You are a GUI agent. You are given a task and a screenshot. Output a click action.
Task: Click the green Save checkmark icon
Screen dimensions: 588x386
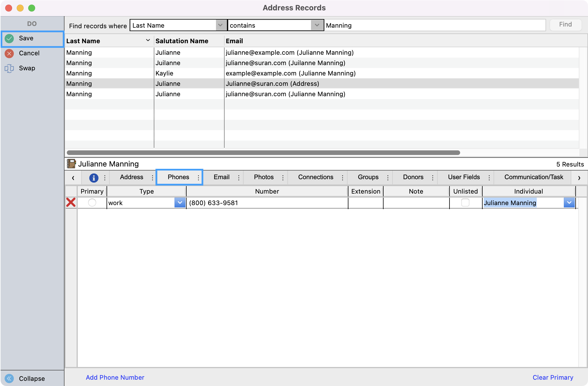[x=9, y=38]
